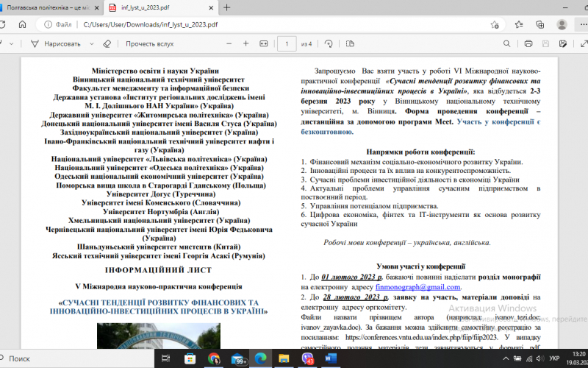Open the finmonograph@gmail.com email link

tap(417, 287)
